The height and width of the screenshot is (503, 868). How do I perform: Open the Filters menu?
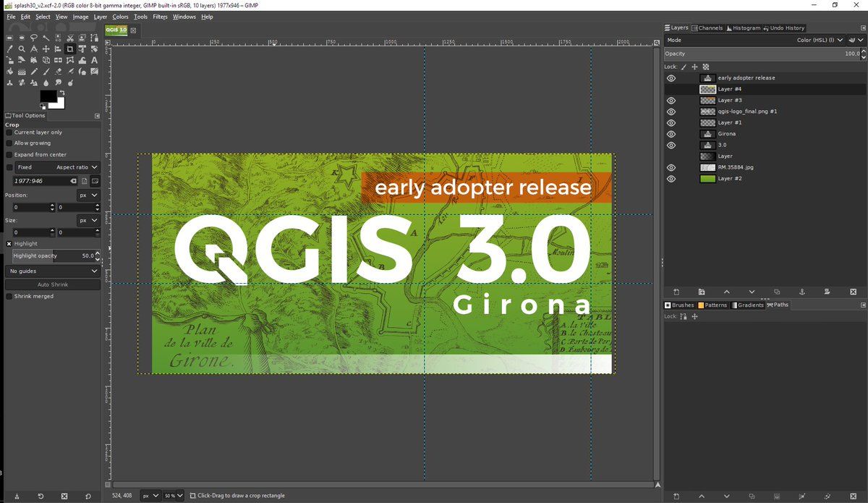tap(160, 17)
